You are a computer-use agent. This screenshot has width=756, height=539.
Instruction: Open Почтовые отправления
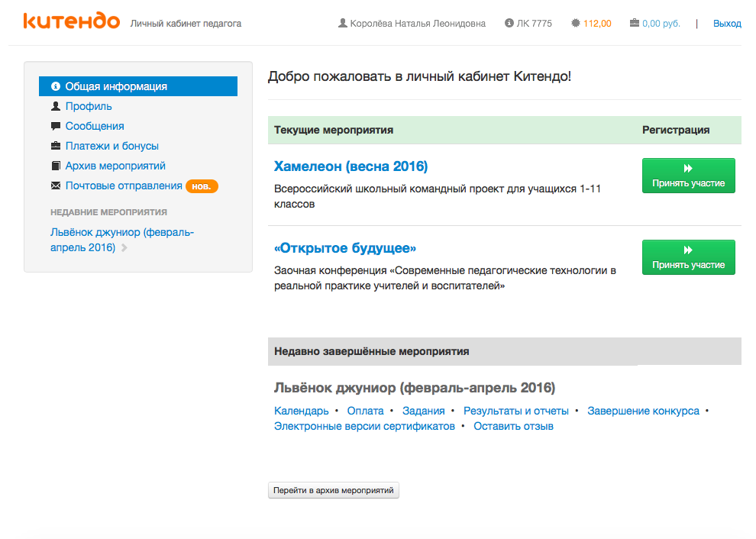click(124, 186)
